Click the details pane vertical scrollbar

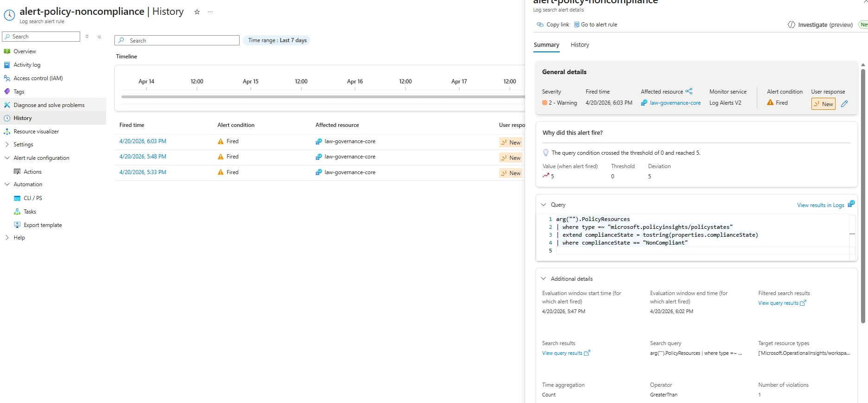[x=863, y=196]
